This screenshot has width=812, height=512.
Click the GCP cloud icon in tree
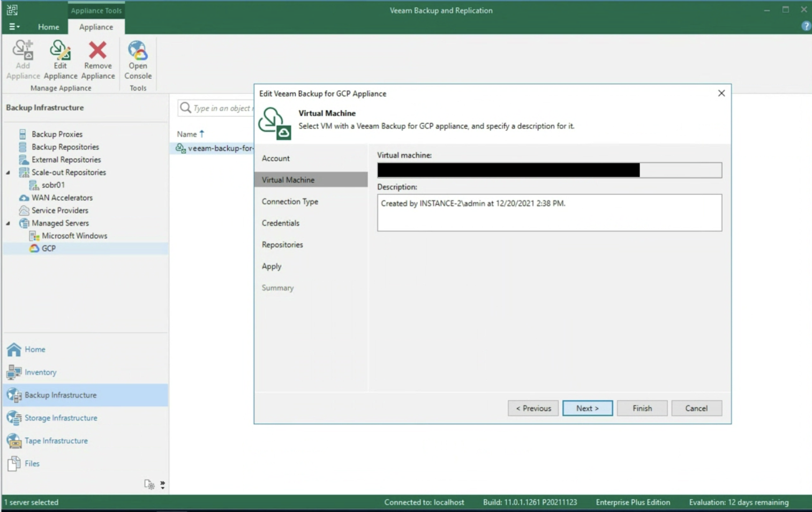[34, 249]
